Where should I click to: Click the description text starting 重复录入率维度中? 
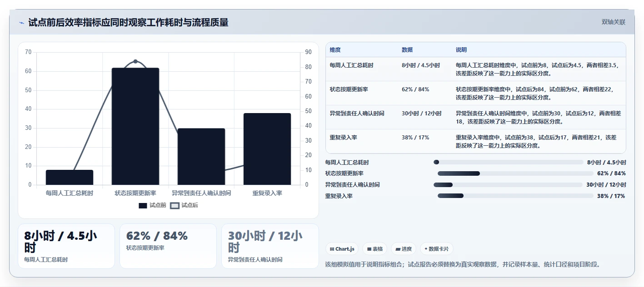click(x=536, y=141)
